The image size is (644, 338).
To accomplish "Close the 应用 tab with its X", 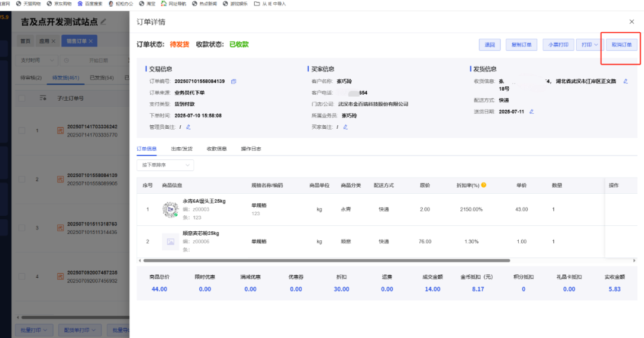I will 54,41.
